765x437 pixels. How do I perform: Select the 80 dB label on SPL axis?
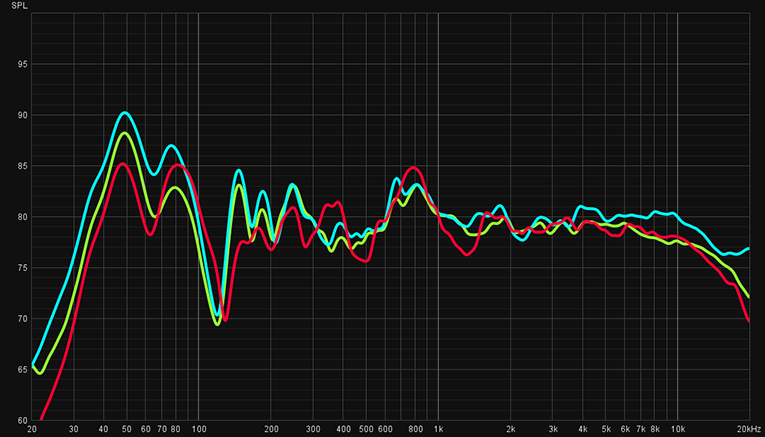22,217
